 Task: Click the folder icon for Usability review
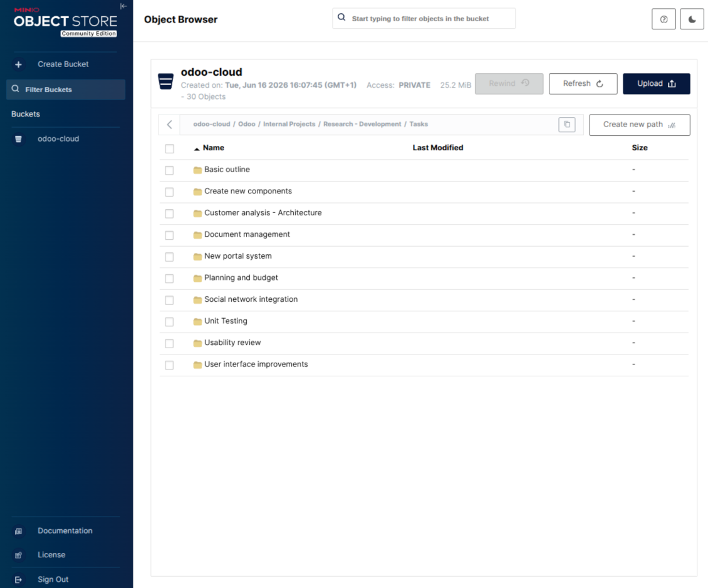click(x=197, y=343)
